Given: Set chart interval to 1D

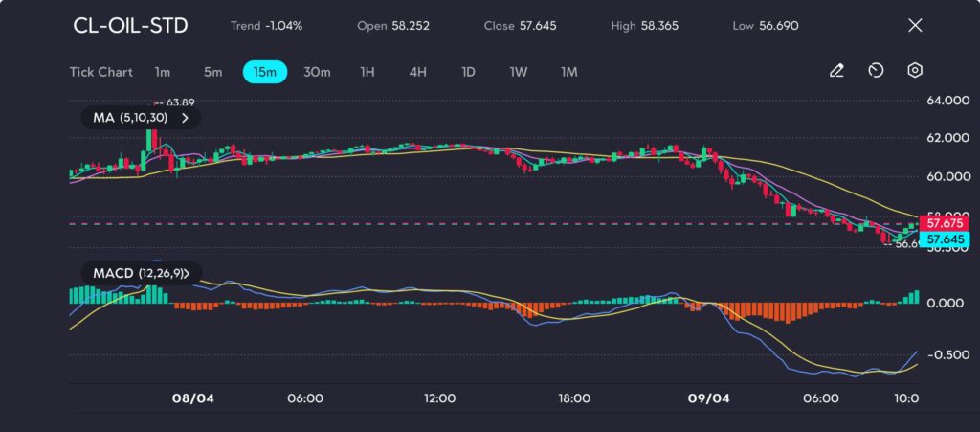Looking at the screenshot, I should [x=468, y=72].
